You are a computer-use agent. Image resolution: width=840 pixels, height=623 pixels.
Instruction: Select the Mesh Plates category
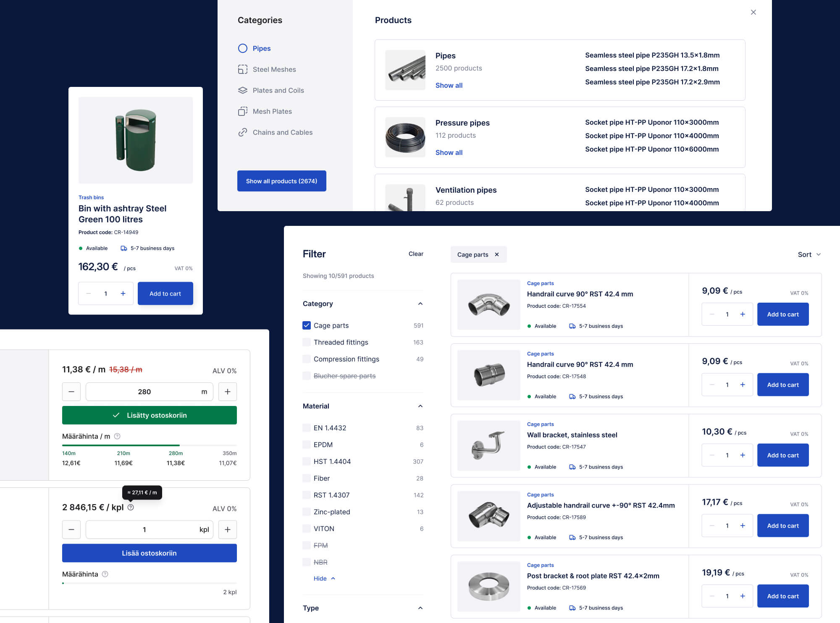click(x=272, y=111)
